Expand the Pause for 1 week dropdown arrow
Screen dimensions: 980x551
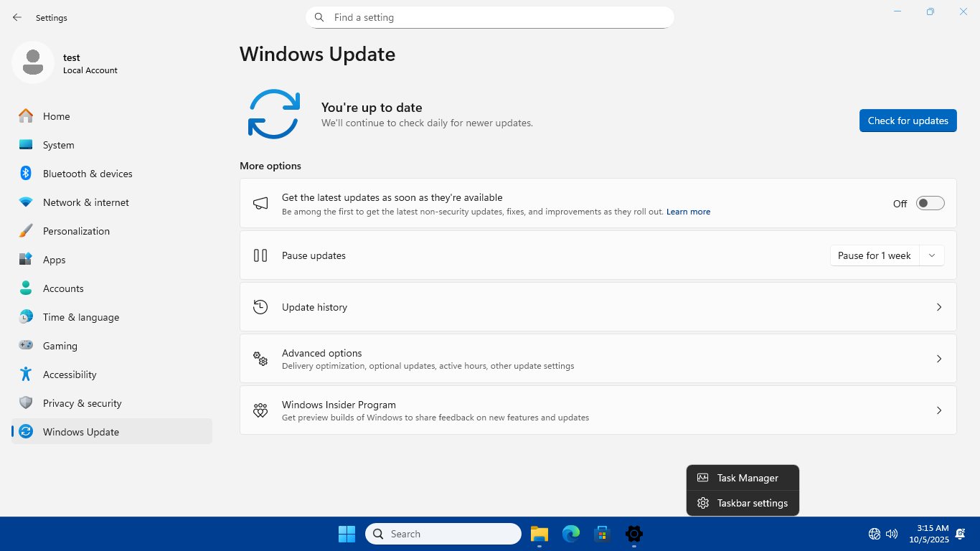point(932,255)
